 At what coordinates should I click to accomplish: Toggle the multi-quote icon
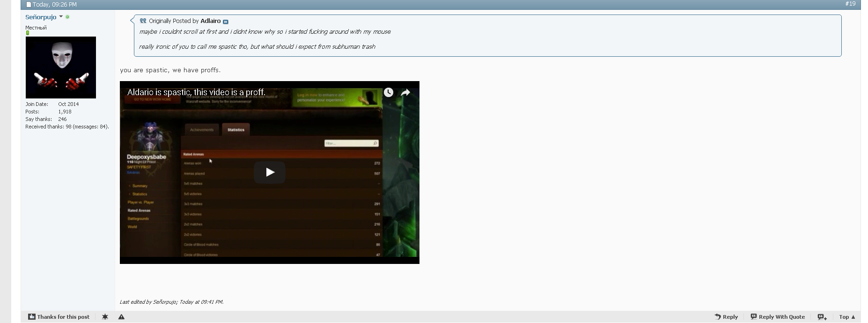822,317
